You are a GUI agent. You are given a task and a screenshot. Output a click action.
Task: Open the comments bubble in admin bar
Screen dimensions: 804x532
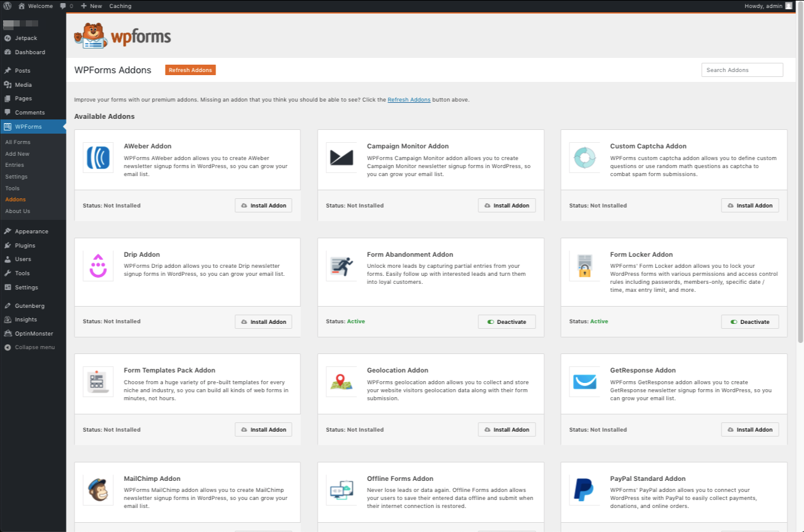(x=66, y=6)
